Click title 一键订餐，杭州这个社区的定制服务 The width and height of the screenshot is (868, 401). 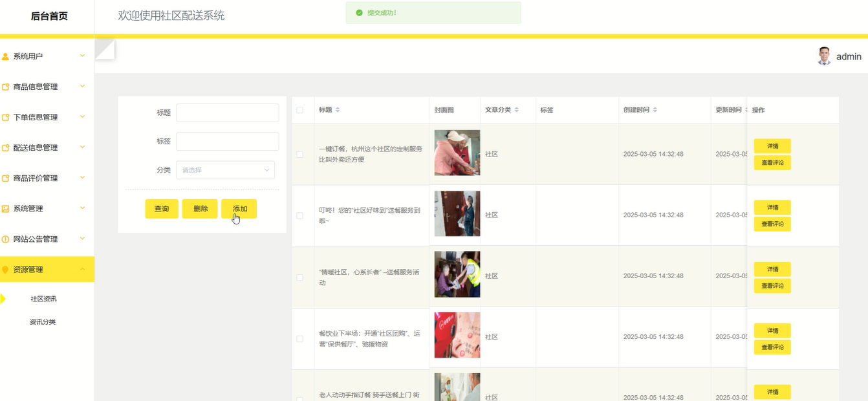371,154
